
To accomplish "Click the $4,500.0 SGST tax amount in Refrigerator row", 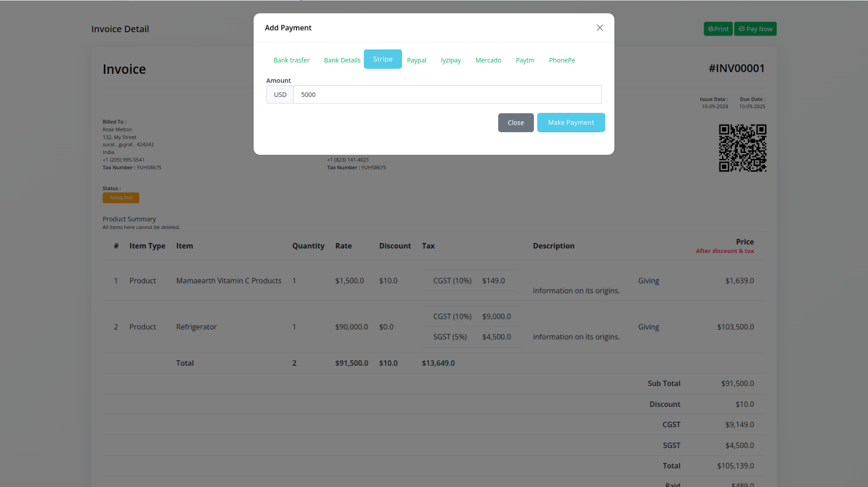I will (x=497, y=337).
